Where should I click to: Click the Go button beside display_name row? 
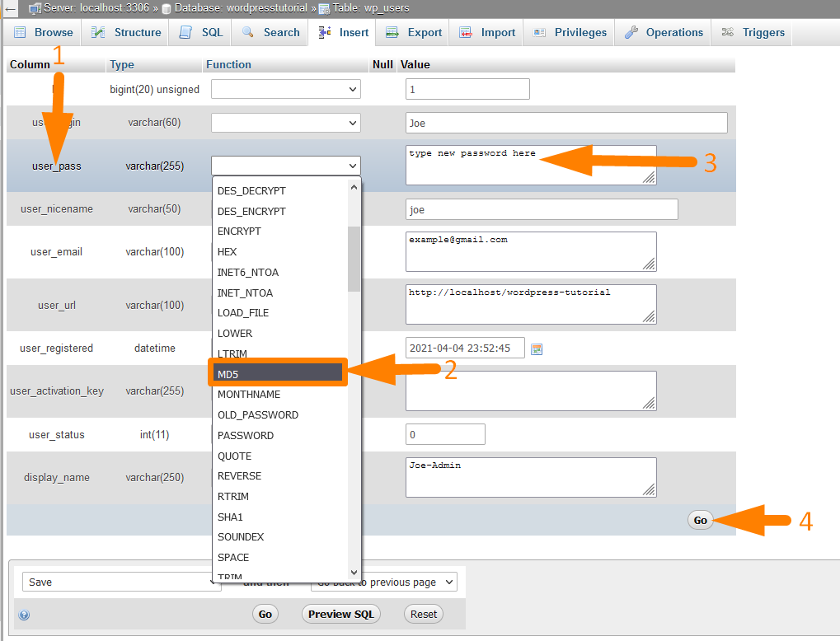(700, 520)
